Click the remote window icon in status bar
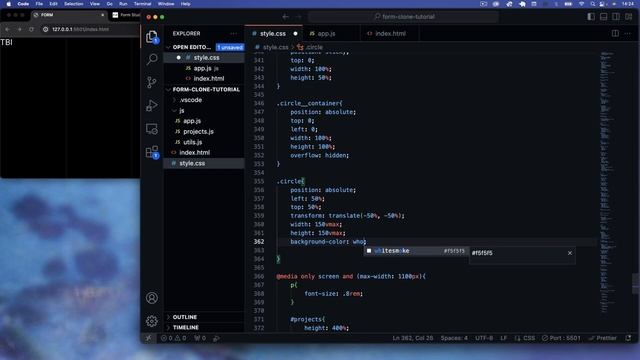The height and width of the screenshot is (360, 640). [149, 338]
